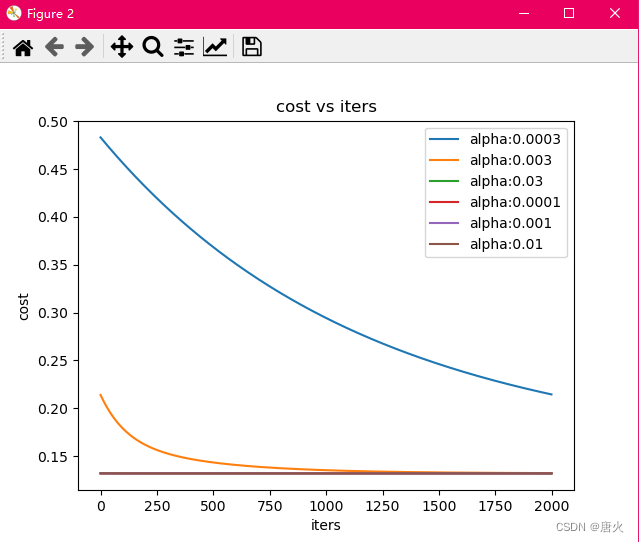Click the y-axis tick label 0.50
Screen dimensions: 639x542
tap(53, 122)
